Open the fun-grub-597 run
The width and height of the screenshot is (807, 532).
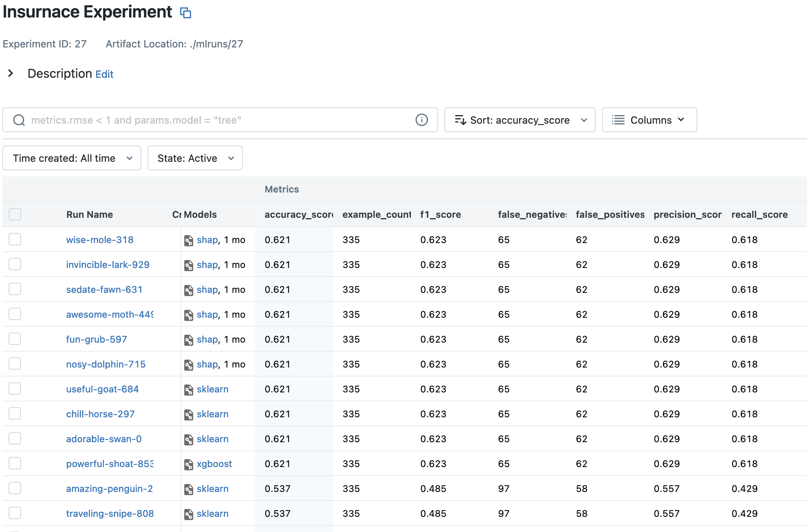click(x=96, y=339)
